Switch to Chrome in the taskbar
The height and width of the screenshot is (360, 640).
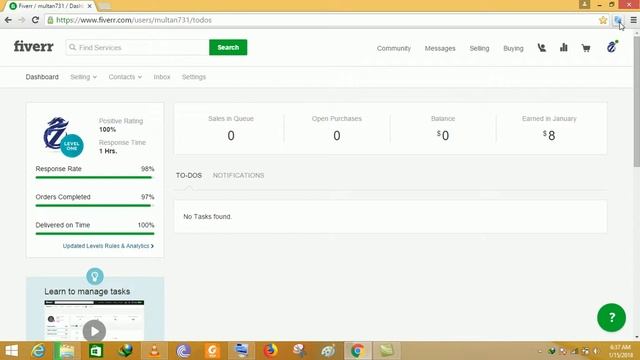(x=357, y=351)
